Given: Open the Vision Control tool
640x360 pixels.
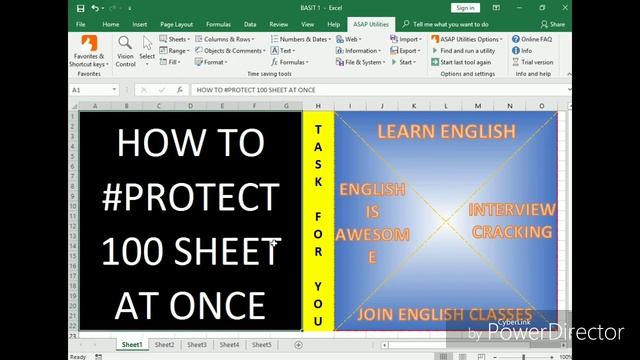Looking at the screenshot, I should coord(125,51).
